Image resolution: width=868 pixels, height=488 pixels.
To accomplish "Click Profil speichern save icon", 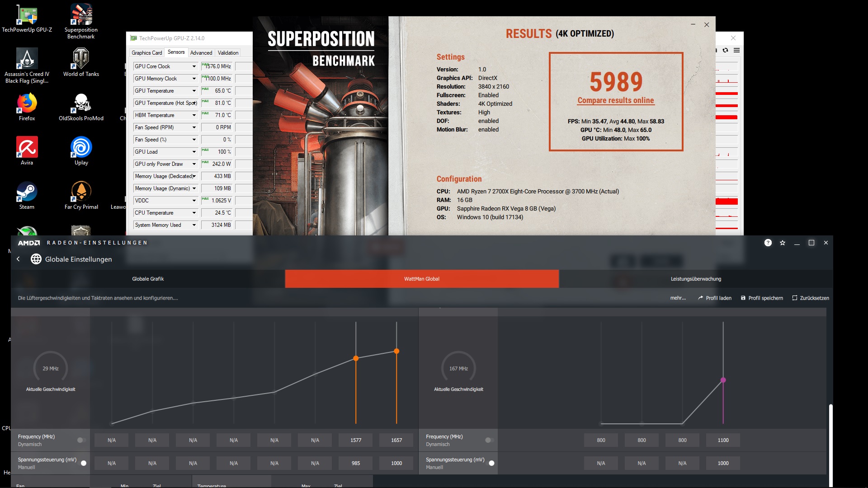I will click(743, 298).
